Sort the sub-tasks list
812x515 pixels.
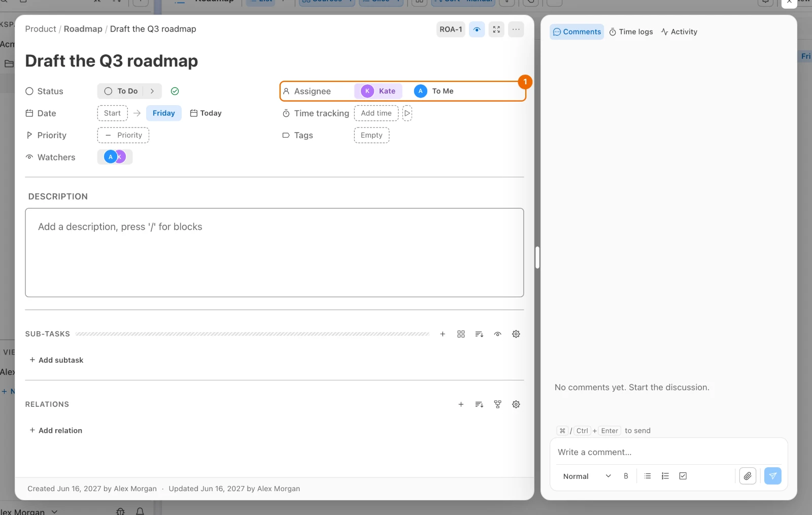[x=479, y=334]
